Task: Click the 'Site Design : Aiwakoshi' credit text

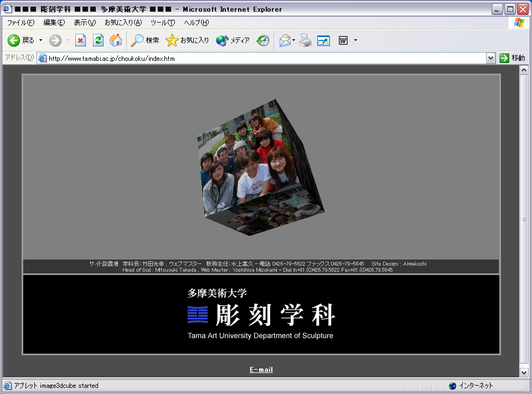Action: [x=399, y=264]
